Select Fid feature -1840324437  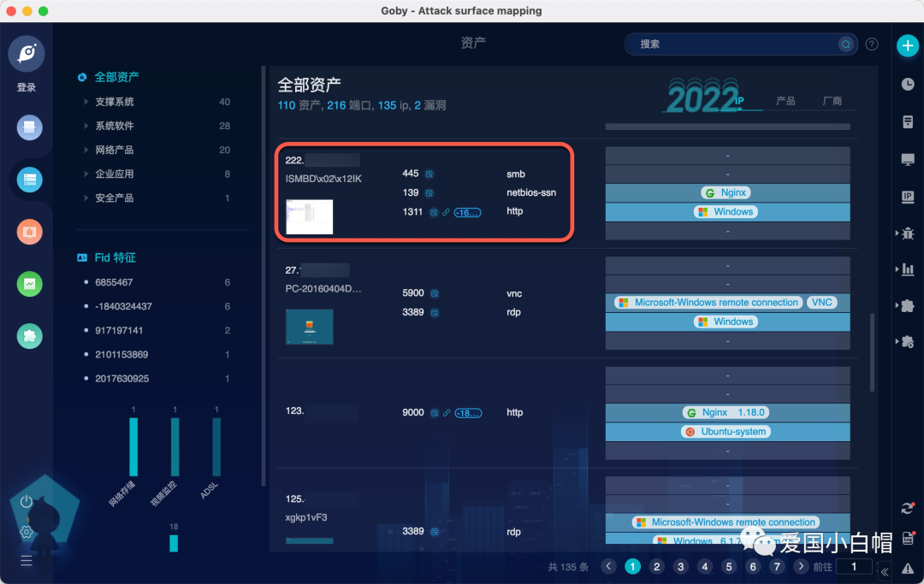point(124,307)
